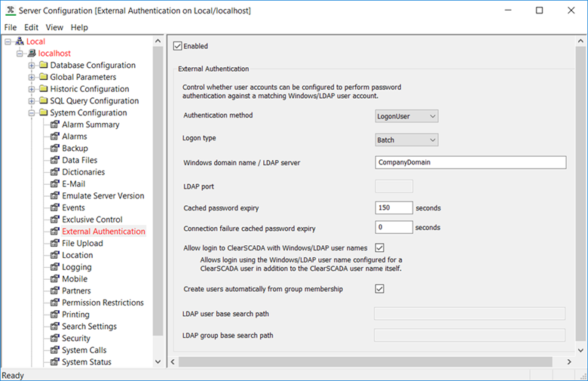Click the Alarm Summary tree icon
This screenshot has height=381, width=588.
[55, 124]
